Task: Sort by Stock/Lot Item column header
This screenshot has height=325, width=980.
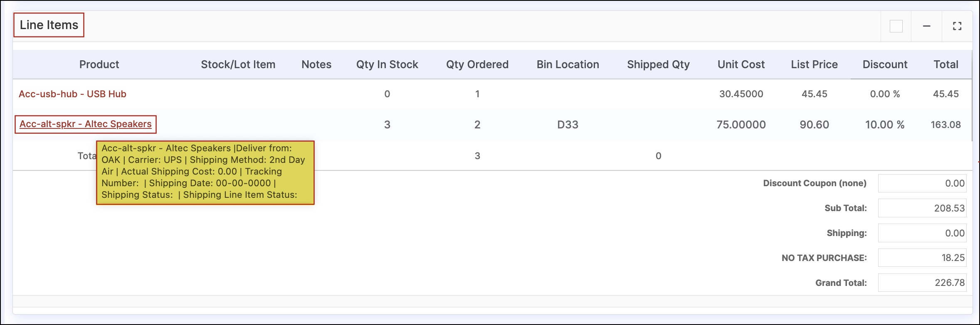Action: click(x=238, y=64)
